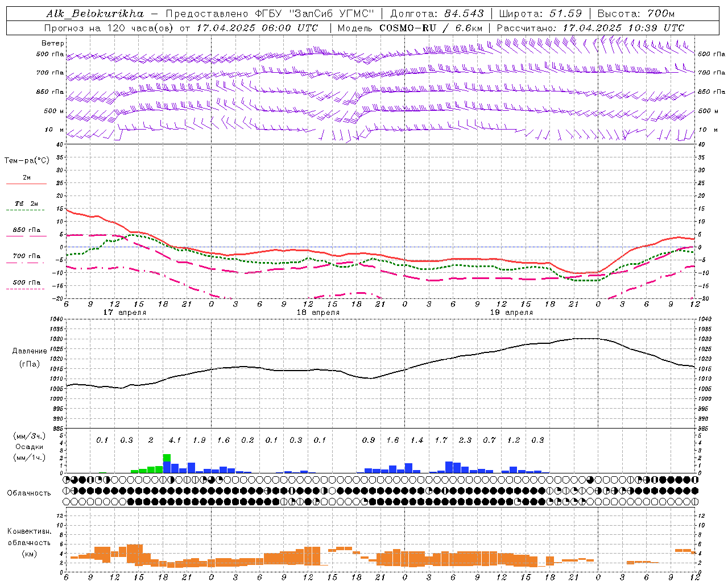The height and width of the screenshot is (582, 728).
Task: Click the 0.2 precipitation value
Action: (x=247, y=440)
